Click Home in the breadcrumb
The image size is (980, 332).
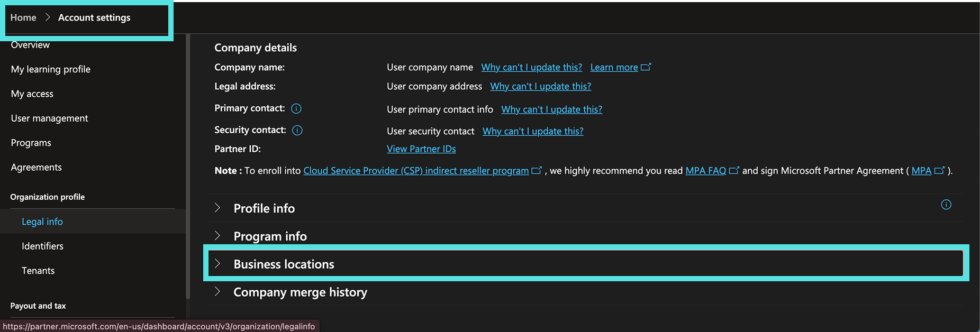coord(23,17)
